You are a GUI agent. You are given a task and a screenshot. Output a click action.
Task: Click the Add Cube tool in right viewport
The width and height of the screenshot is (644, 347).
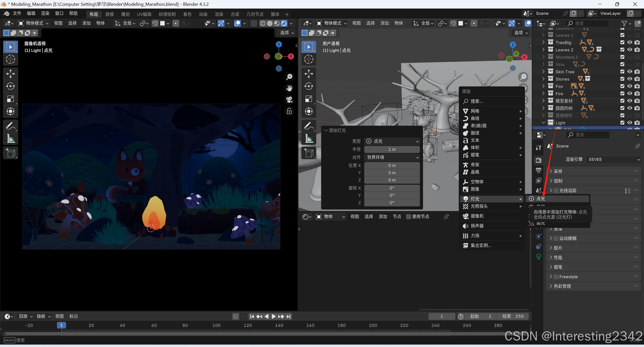[x=309, y=153]
